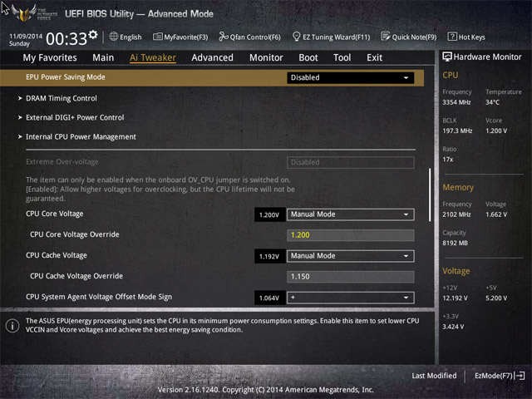Viewport: 532px width, 399px height.
Task: Select EPU Power Saving Mode label
Action: (66, 77)
